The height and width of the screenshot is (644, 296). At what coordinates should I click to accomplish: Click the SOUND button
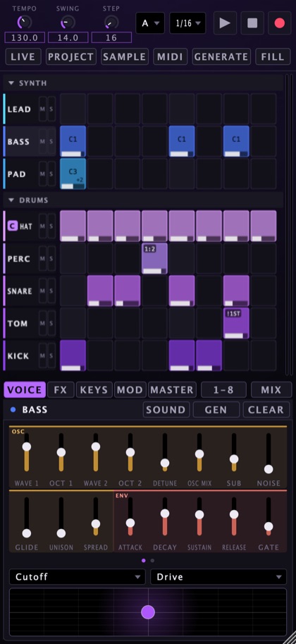tap(166, 410)
